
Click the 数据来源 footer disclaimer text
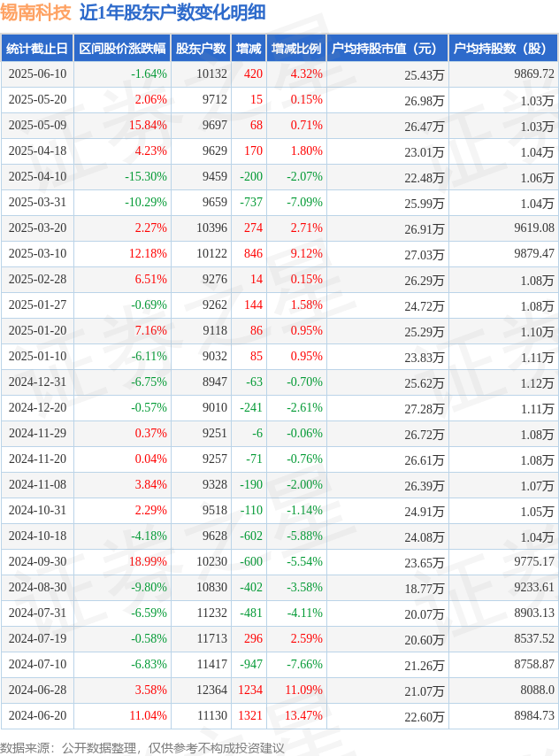142,748
